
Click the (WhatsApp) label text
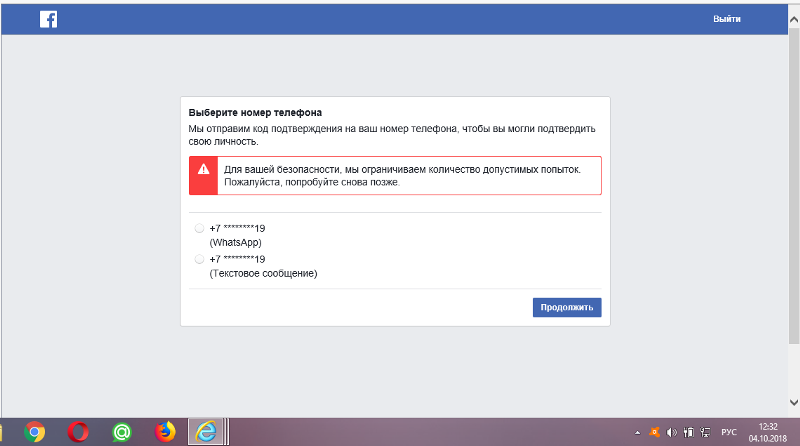(x=235, y=242)
